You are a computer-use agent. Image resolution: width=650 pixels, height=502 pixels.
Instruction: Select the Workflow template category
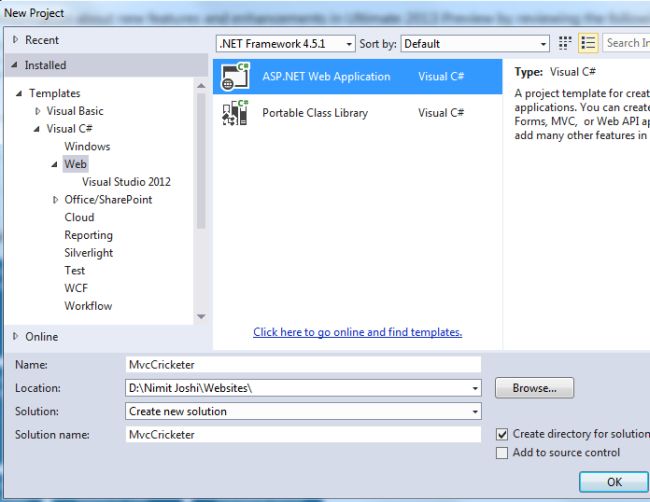click(x=88, y=306)
